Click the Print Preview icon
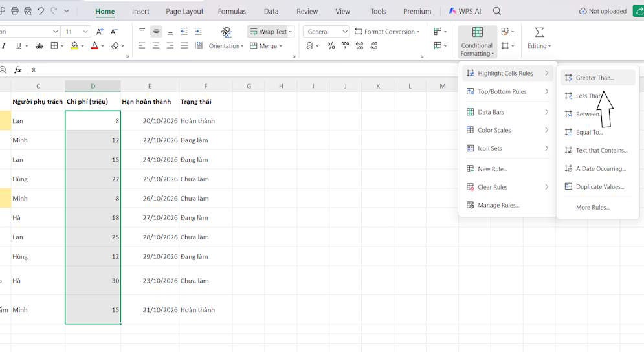This screenshot has height=352, width=644. coord(28,11)
